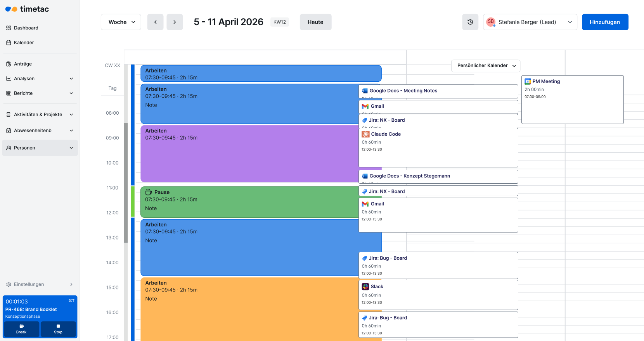Jump to today with Heute button
This screenshot has height=341, width=644.
[315, 22]
